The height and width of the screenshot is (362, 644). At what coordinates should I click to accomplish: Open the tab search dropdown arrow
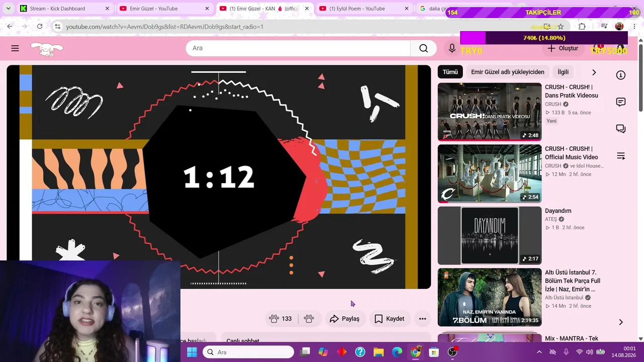8,9
